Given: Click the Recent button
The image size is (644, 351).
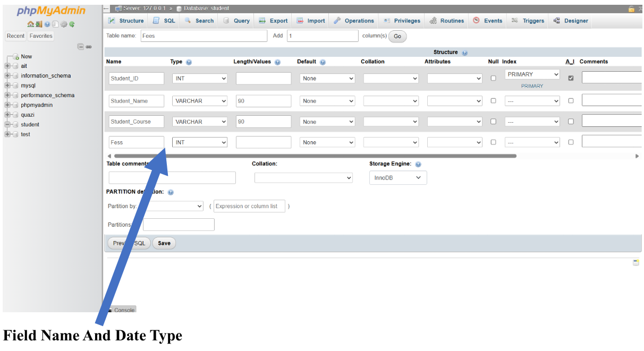Looking at the screenshot, I should (x=15, y=36).
